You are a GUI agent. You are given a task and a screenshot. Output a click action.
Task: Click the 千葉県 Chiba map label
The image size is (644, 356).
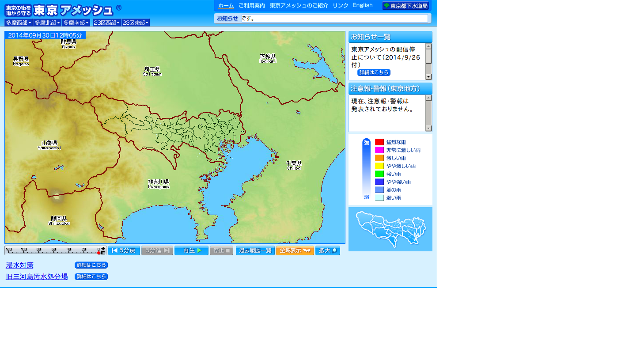tap(294, 166)
